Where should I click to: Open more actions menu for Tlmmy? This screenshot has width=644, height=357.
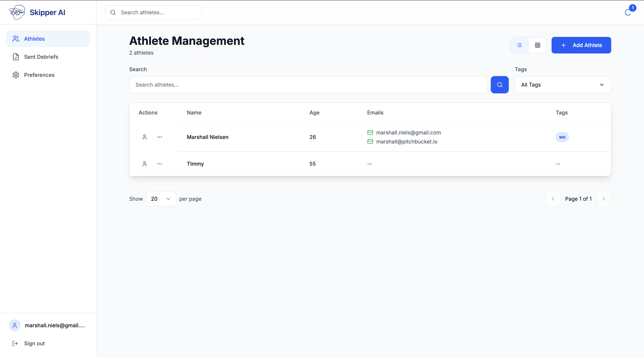[x=159, y=164]
